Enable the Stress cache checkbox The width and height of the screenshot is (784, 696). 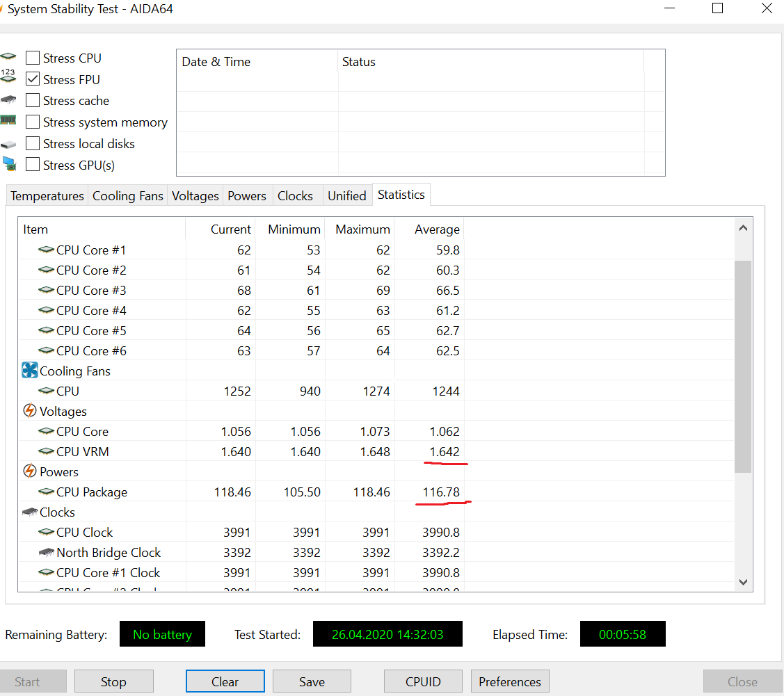click(x=33, y=100)
